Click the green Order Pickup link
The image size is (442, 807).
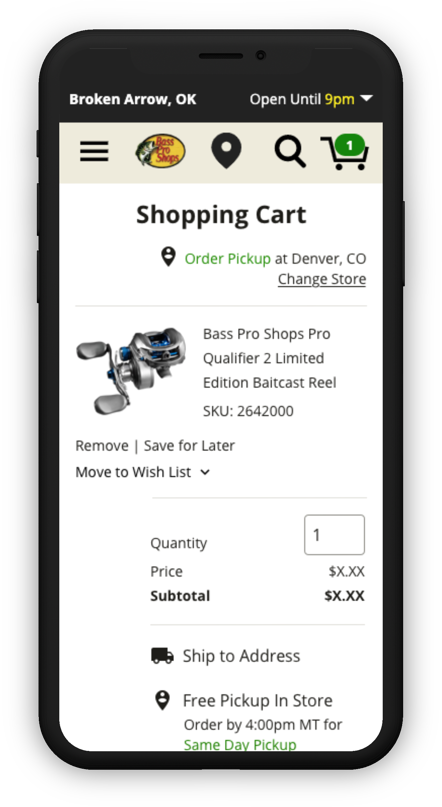tap(227, 258)
